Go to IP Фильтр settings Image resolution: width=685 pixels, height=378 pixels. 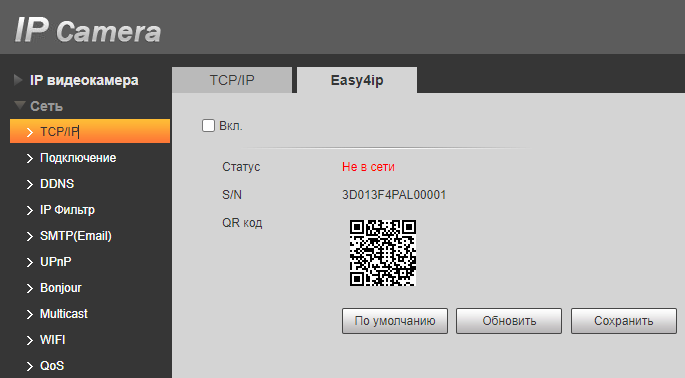pos(67,210)
